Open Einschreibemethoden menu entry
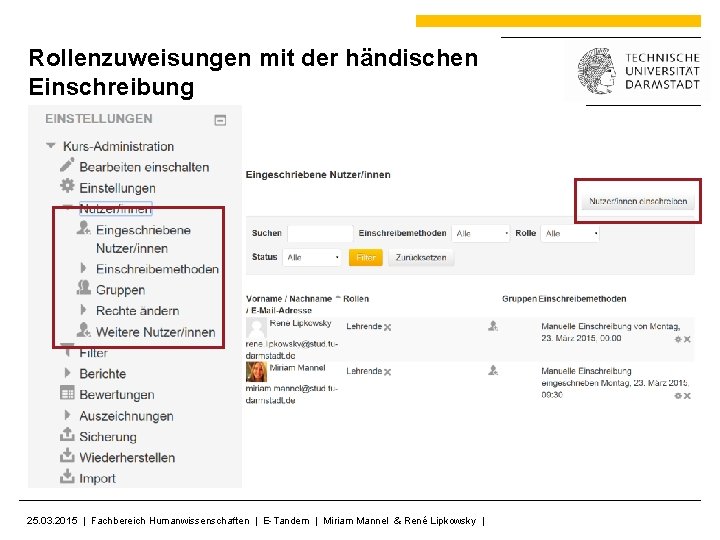 pos(157,269)
